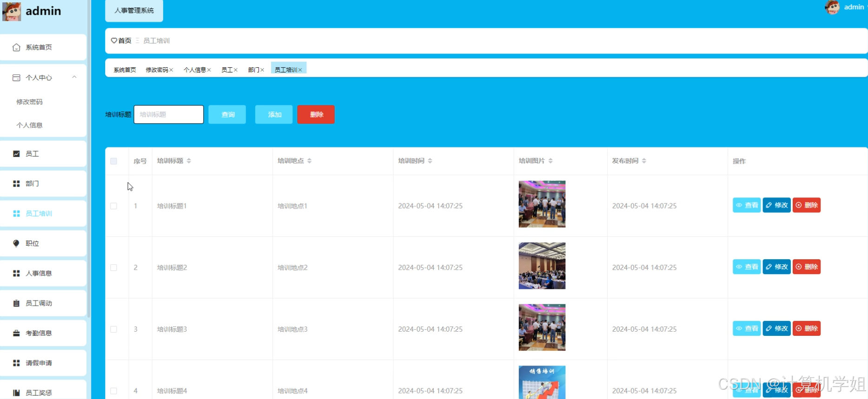This screenshot has width=868, height=399.
Task: Open 员工调动 in the sidebar
Action: pos(43,303)
